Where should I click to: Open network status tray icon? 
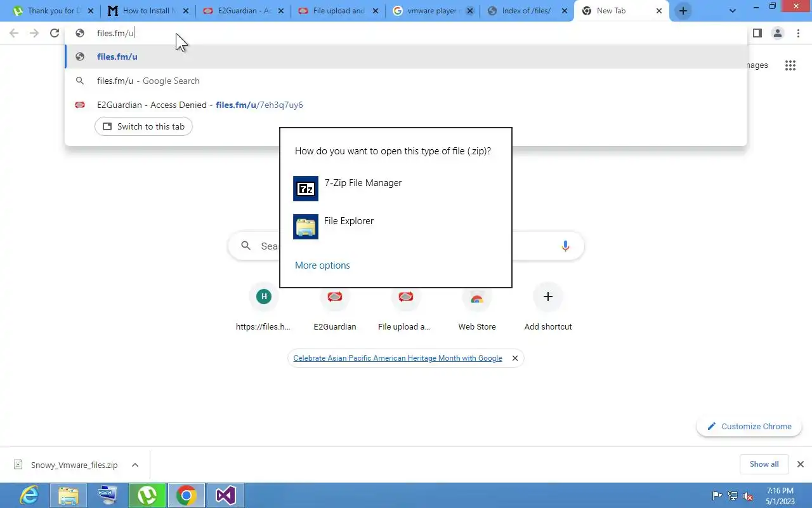[x=733, y=496]
